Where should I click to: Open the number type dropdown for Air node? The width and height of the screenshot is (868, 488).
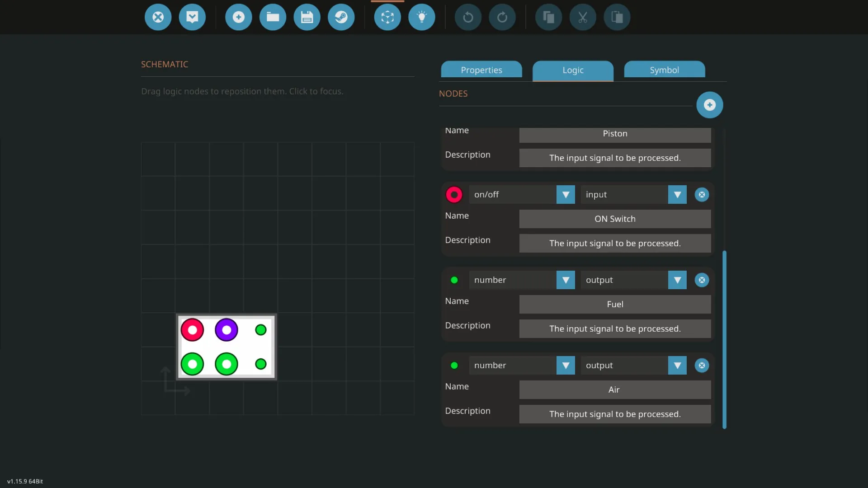click(565, 366)
